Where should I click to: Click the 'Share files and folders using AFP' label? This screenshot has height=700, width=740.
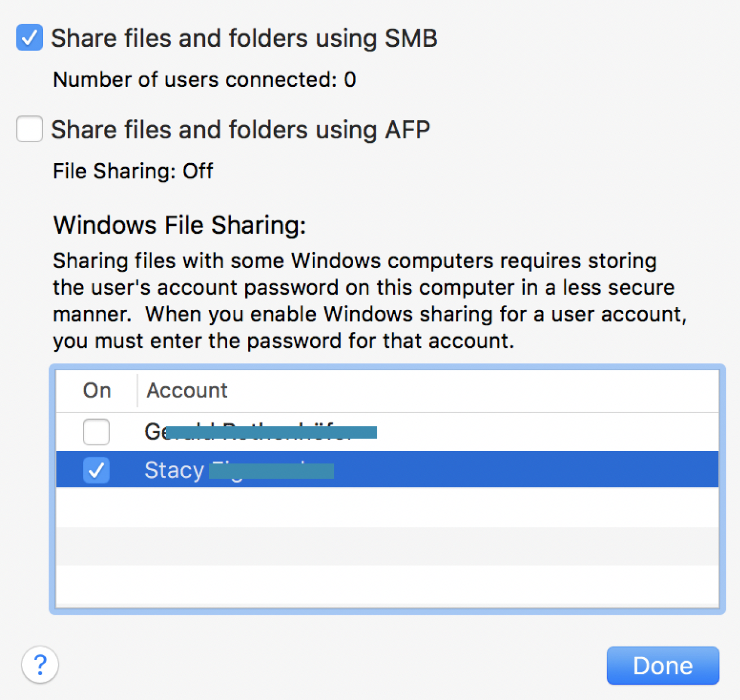[241, 130]
